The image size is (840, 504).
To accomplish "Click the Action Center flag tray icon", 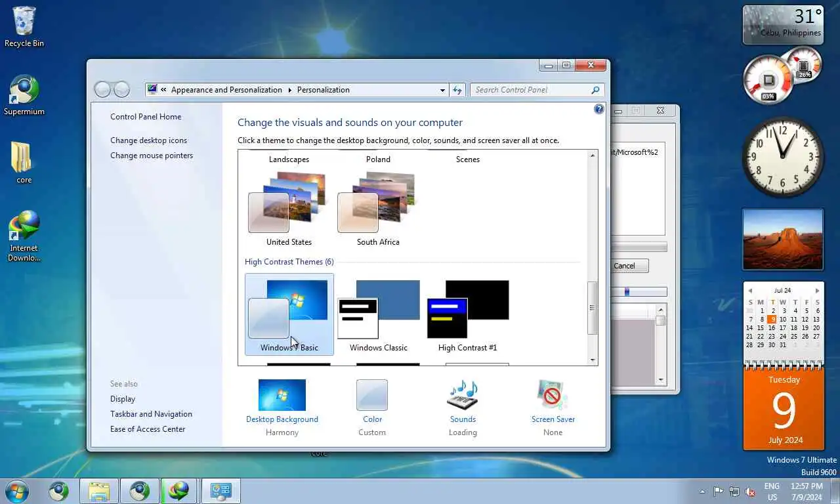I will [x=719, y=491].
